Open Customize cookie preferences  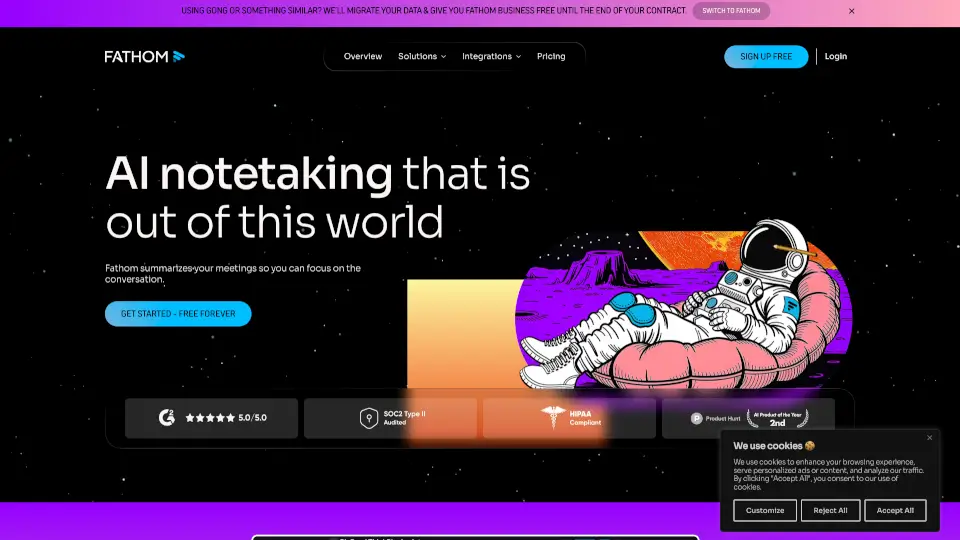coord(765,510)
